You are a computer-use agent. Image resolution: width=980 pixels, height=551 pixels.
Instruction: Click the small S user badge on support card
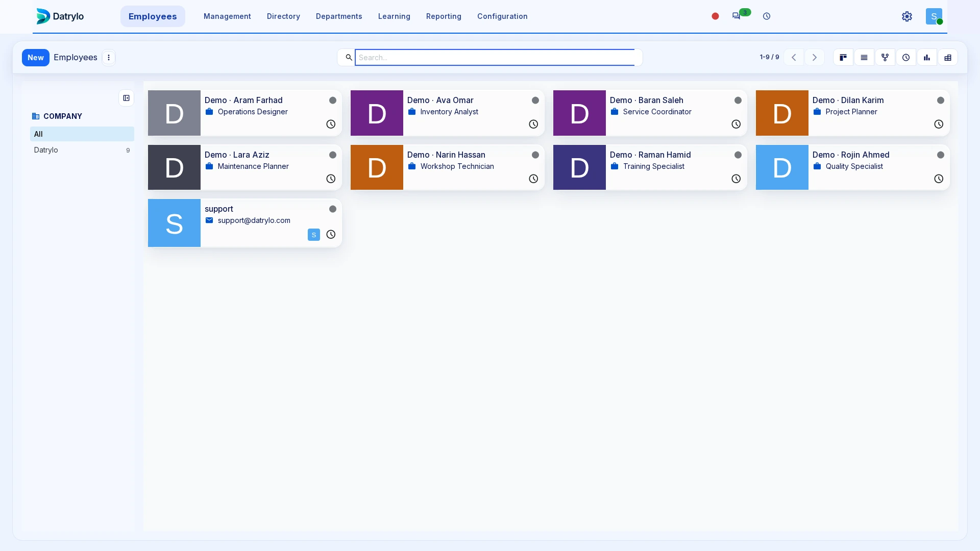(x=314, y=235)
